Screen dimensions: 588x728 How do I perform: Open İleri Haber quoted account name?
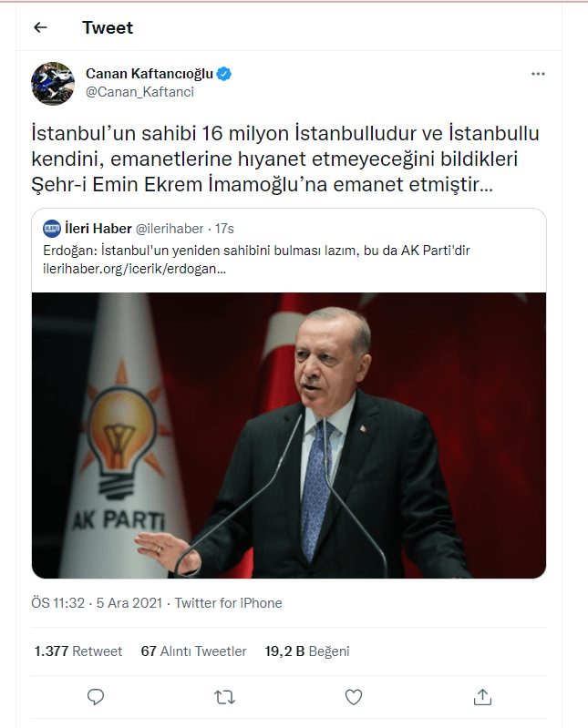point(98,229)
